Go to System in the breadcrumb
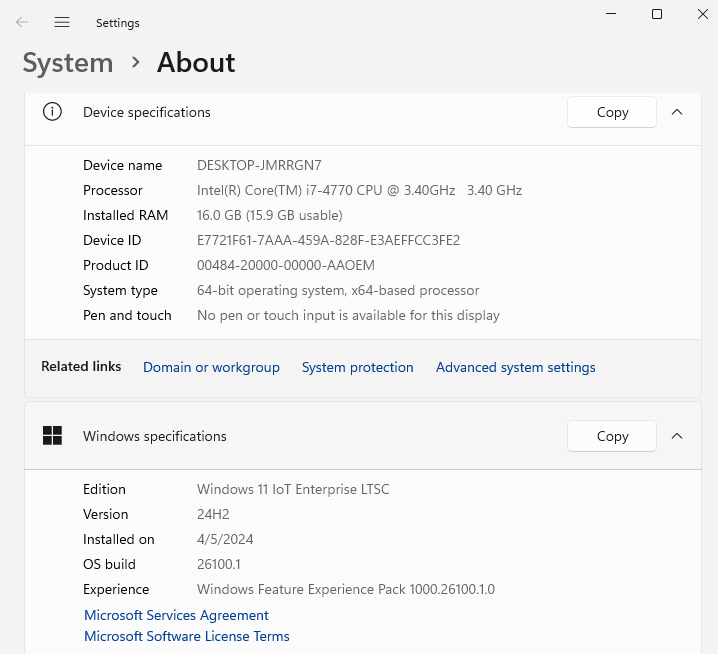The height and width of the screenshot is (654, 718). (x=68, y=62)
